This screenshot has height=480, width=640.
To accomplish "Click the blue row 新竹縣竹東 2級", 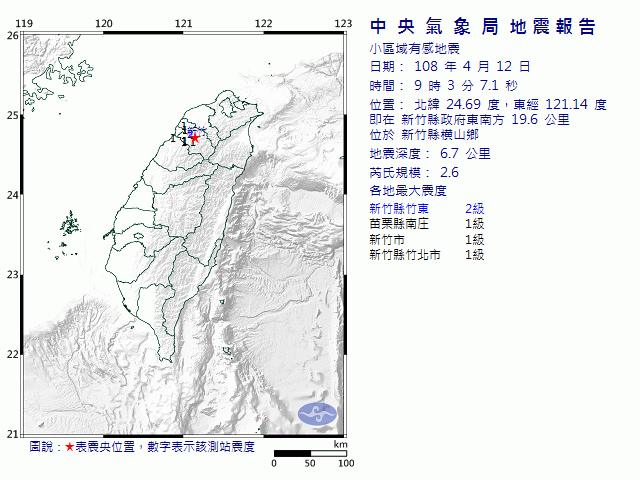I will [427, 209].
